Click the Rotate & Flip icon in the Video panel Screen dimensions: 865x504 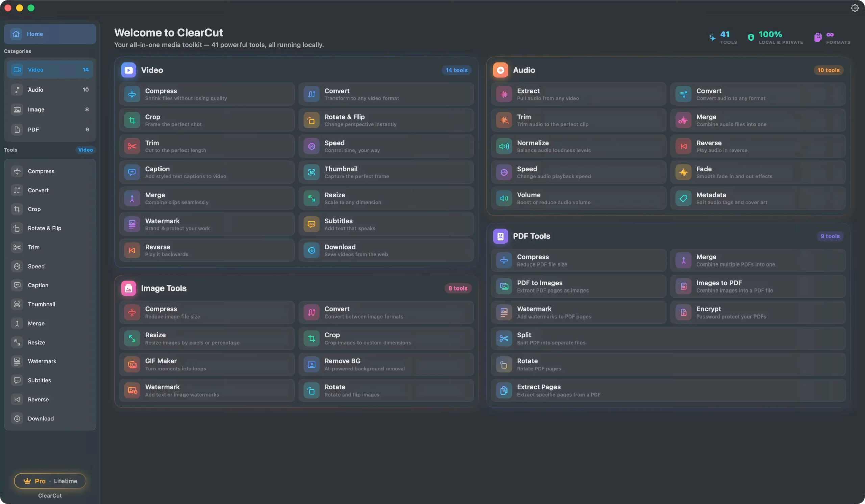311,120
